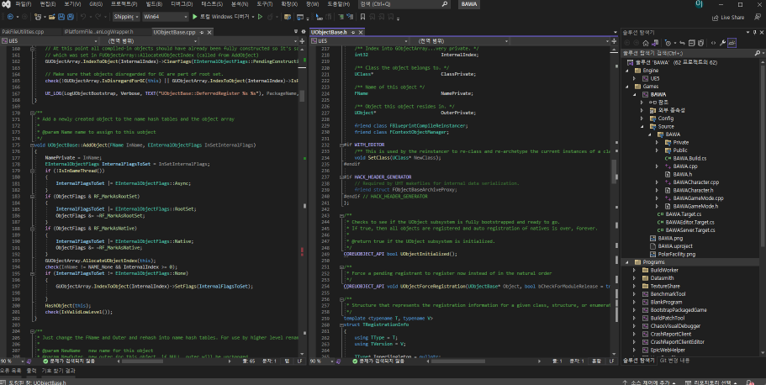Click the feedback icon beside Live Share
This screenshot has width=766, height=385.
tap(758, 17)
